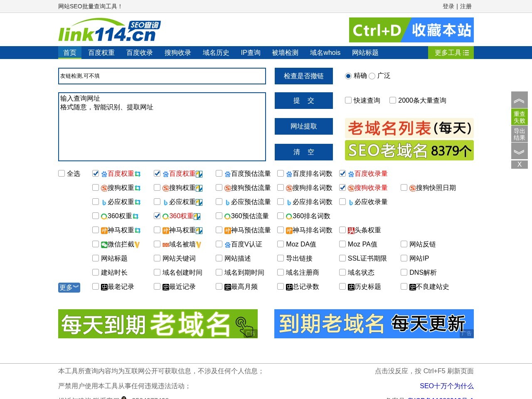Click the Baidu paw icon beside 百度V认证
Image resolution: width=532 pixels, height=399 pixels.
pyautogui.click(x=228, y=245)
